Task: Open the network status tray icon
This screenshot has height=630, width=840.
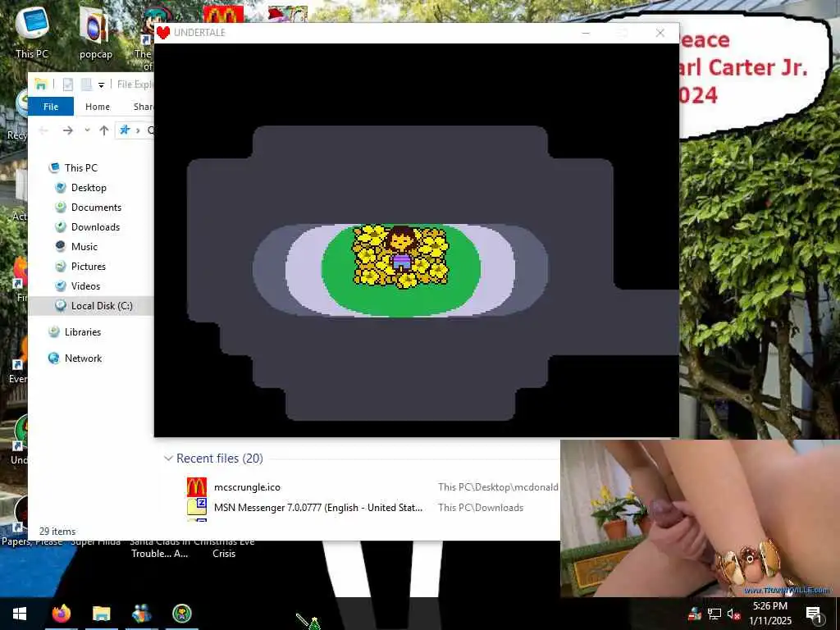Action: coord(714,614)
